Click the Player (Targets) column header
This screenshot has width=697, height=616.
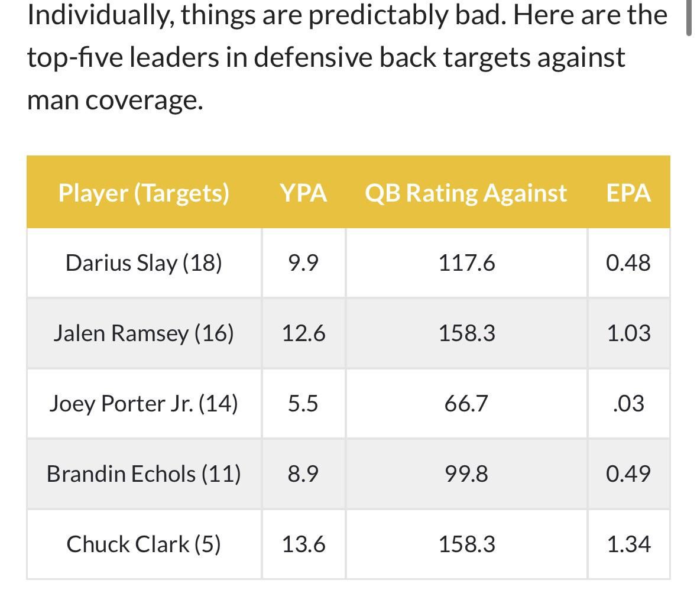[144, 193]
